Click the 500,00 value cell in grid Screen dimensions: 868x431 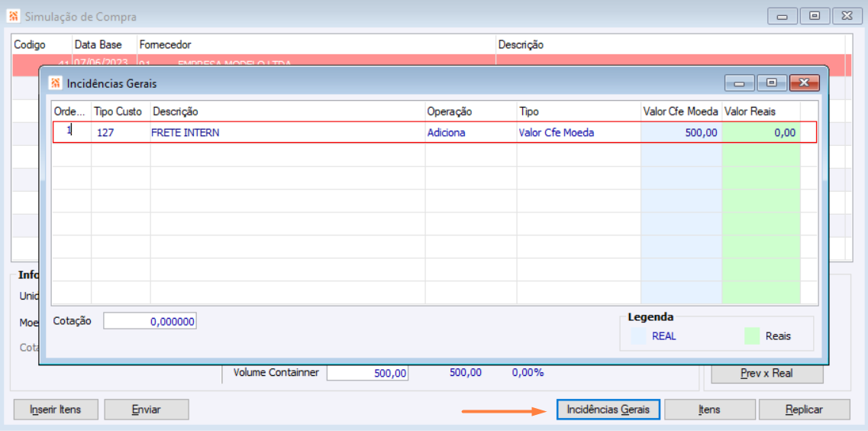(x=681, y=132)
